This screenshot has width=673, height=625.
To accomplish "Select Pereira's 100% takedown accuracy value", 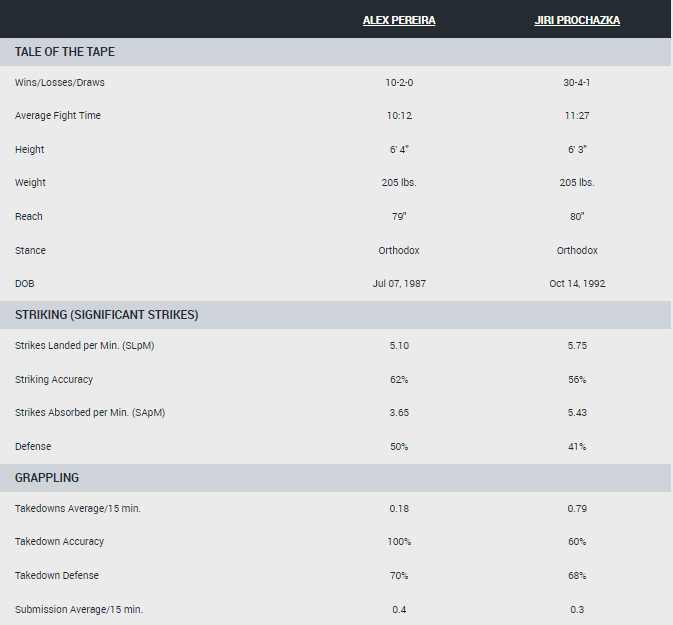I will click(x=399, y=542).
